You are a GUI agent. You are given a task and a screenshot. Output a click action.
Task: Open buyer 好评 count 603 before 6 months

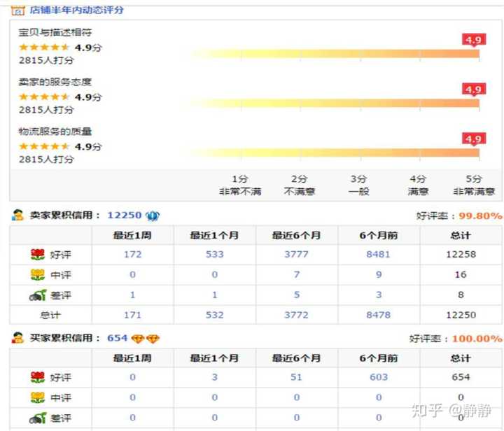pyautogui.click(x=379, y=377)
